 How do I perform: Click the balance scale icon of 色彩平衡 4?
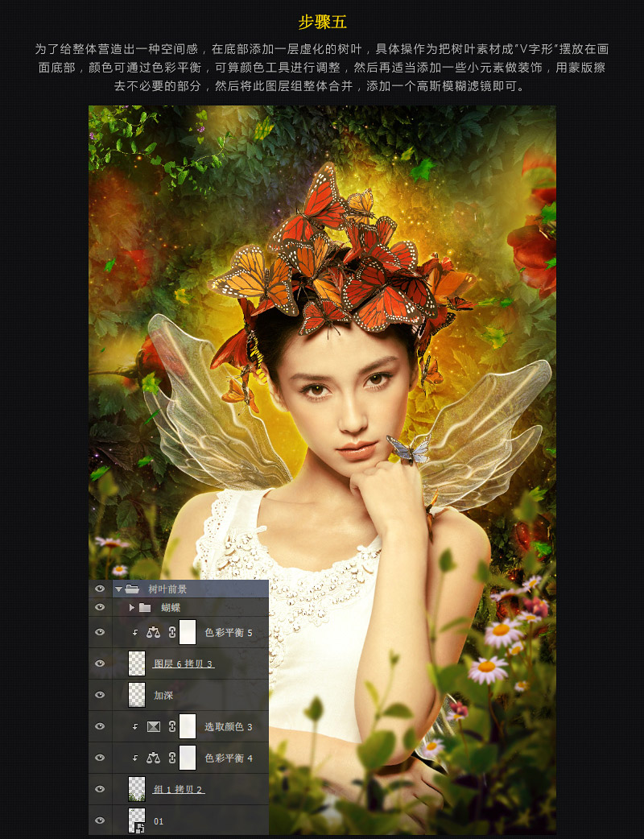tap(154, 758)
